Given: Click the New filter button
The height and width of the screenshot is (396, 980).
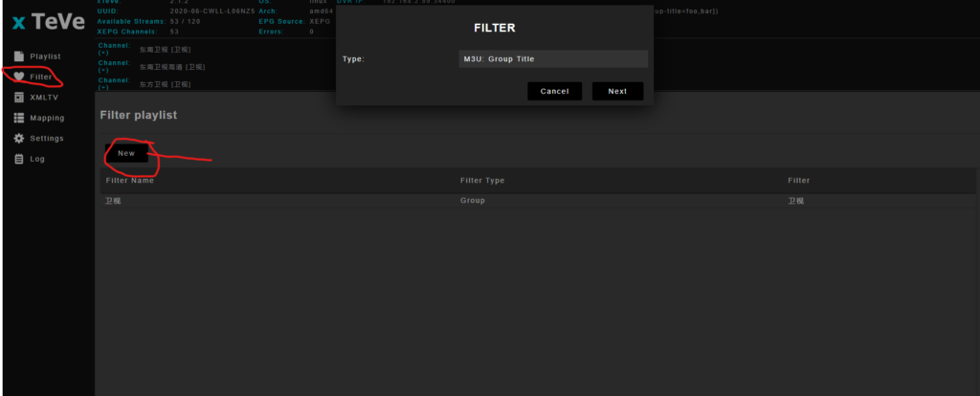Looking at the screenshot, I should pyautogui.click(x=126, y=153).
